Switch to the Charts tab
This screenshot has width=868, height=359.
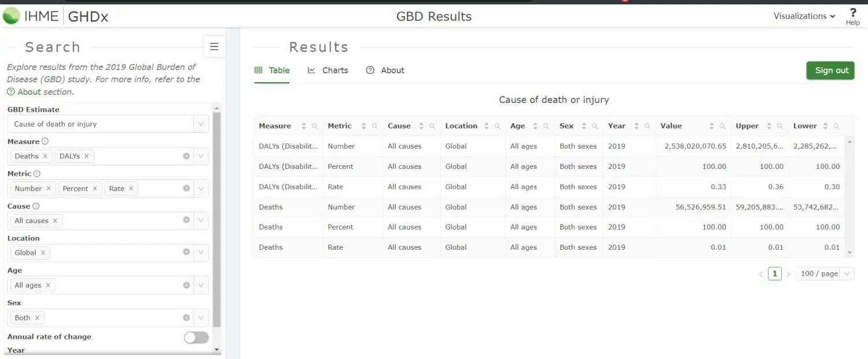click(x=328, y=71)
